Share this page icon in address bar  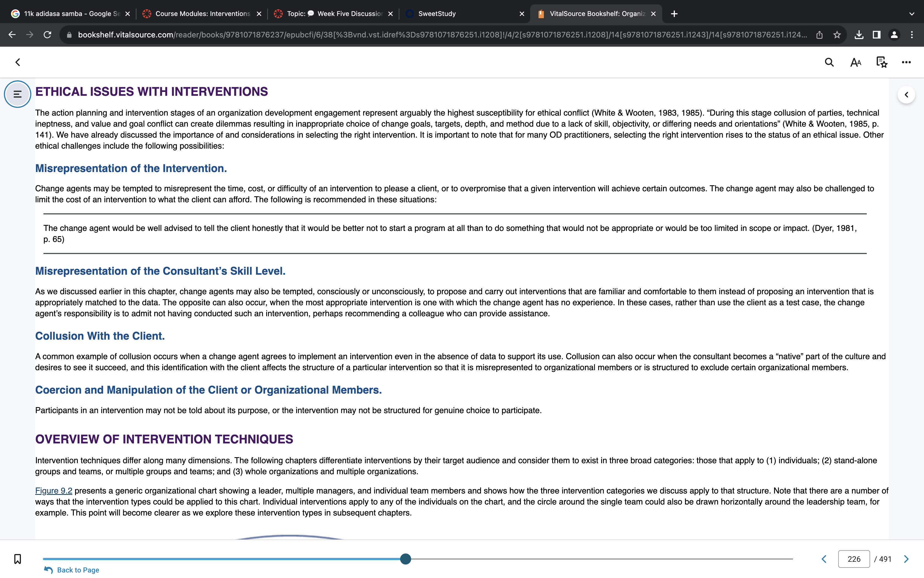(x=820, y=35)
